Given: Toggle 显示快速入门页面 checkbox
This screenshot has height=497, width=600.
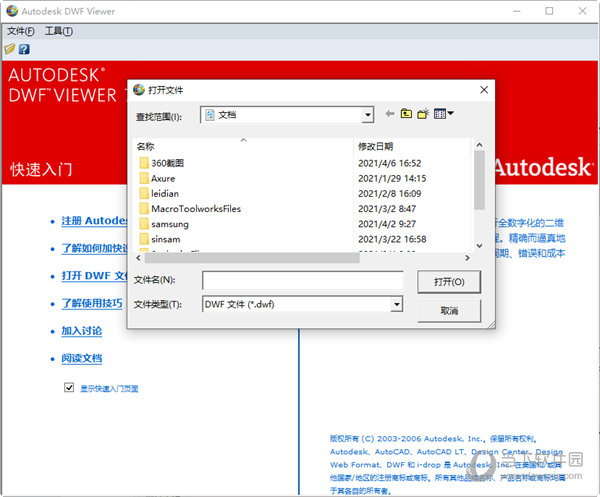Looking at the screenshot, I should tap(69, 388).
